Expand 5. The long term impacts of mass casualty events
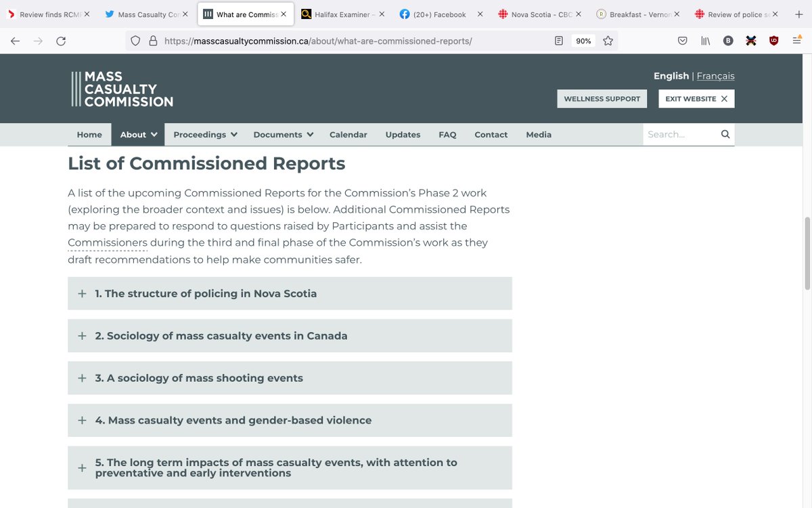Viewport: 812px width, 508px height. point(290,467)
